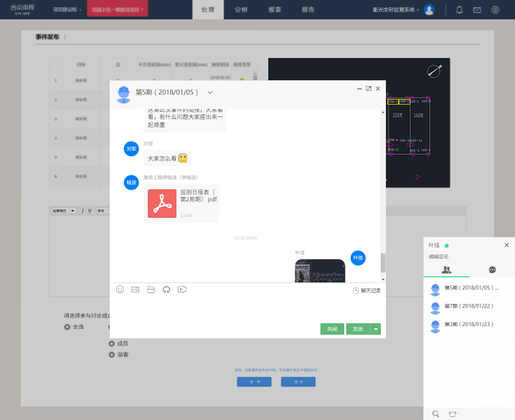Select the 全选 radio option
515x420 pixels.
[x=67, y=327]
